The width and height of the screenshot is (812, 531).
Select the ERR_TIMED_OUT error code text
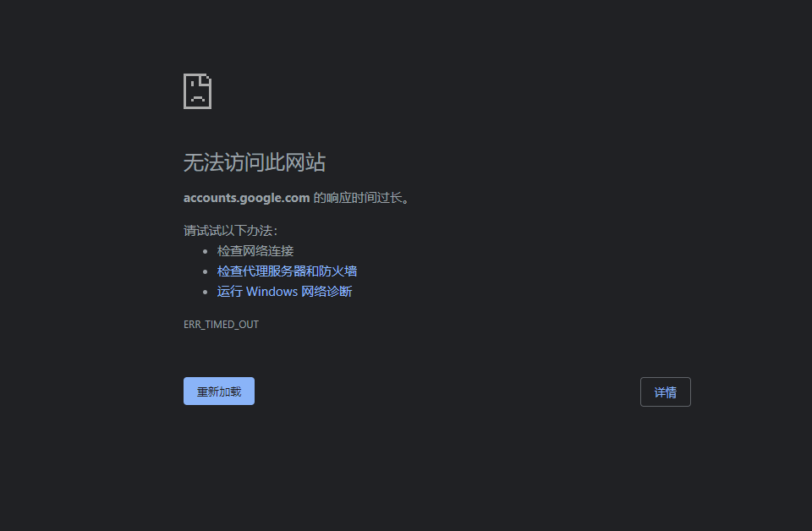(x=221, y=325)
